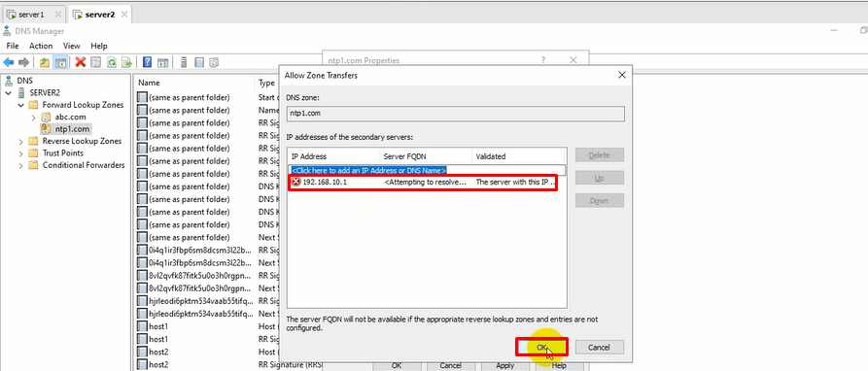Click the ntp1.com signed zone icon
This screenshot has height=371, width=868.
coord(46,129)
